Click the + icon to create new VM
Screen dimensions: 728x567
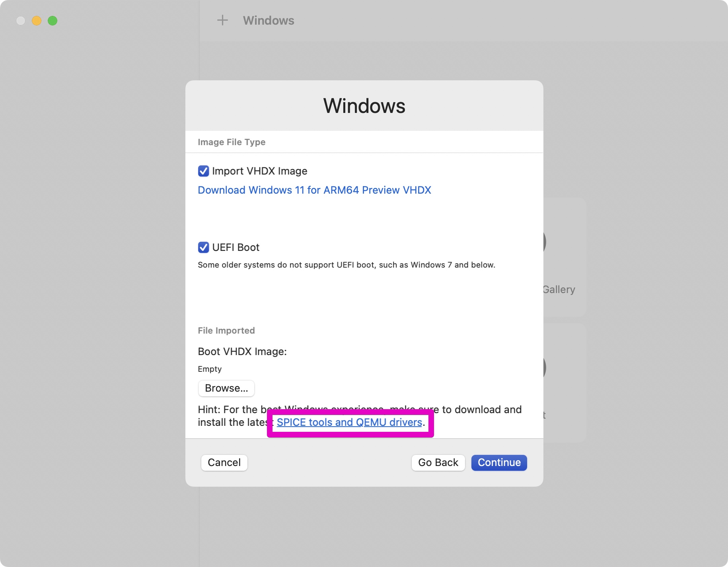tap(222, 20)
